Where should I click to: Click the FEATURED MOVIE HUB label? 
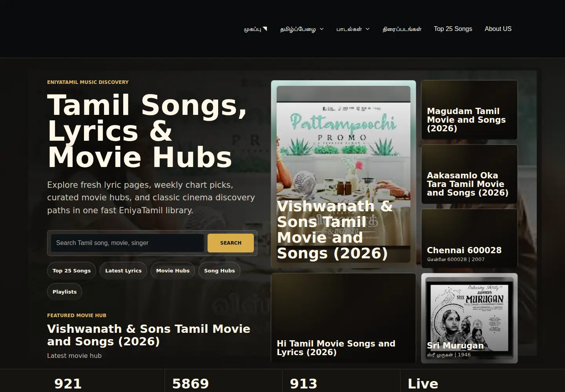pyautogui.click(x=77, y=316)
